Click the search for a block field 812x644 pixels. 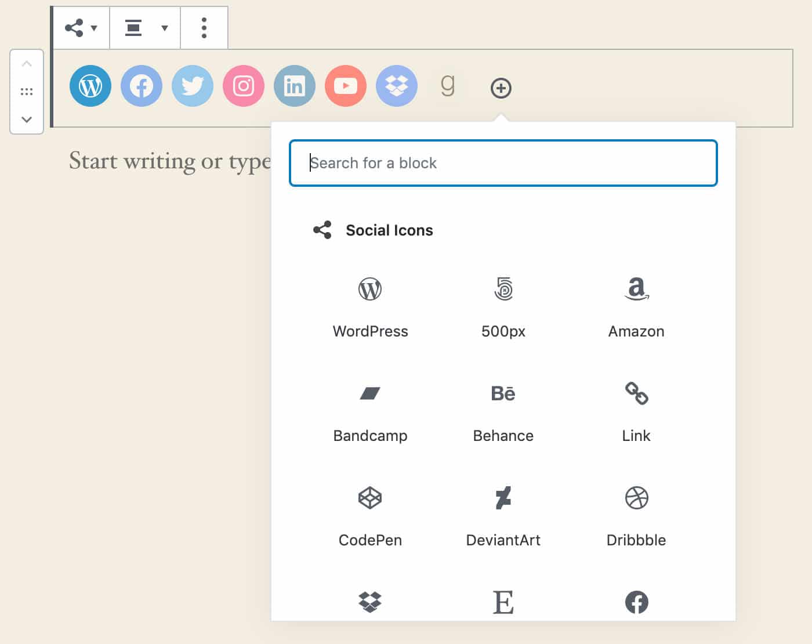pyautogui.click(x=503, y=163)
